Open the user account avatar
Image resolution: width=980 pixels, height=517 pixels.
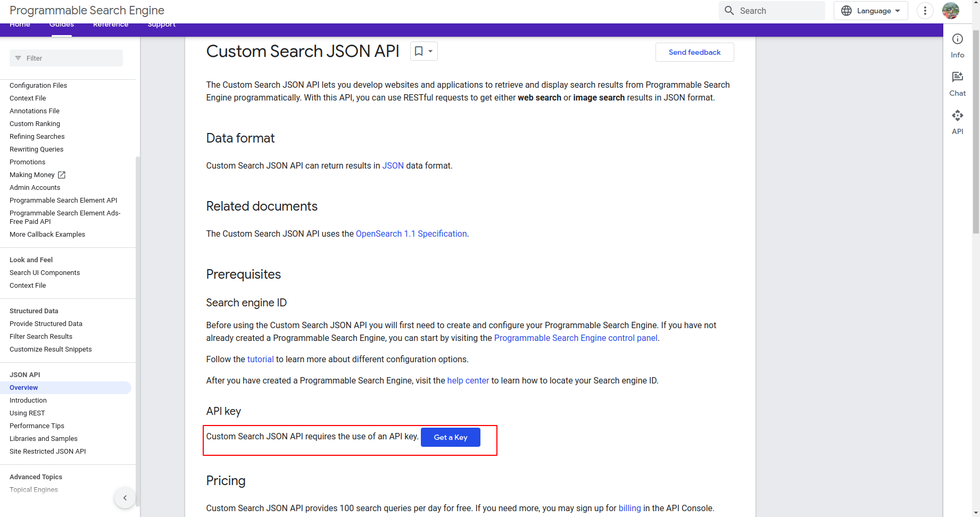(951, 11)
